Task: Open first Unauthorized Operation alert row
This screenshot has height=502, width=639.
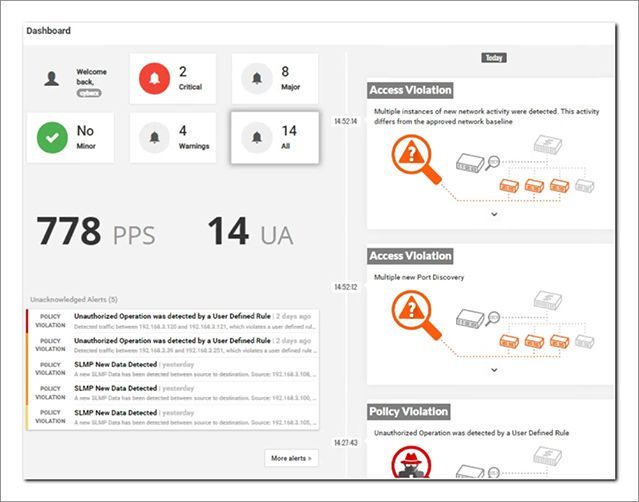Action: pyautogui.click(x=172, y=319)
